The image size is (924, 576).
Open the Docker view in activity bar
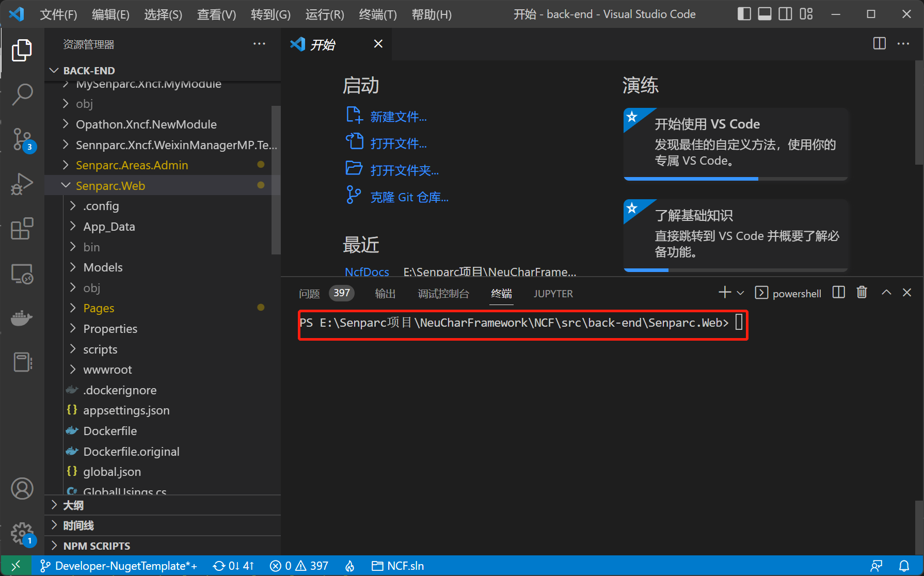click(22, 318)
